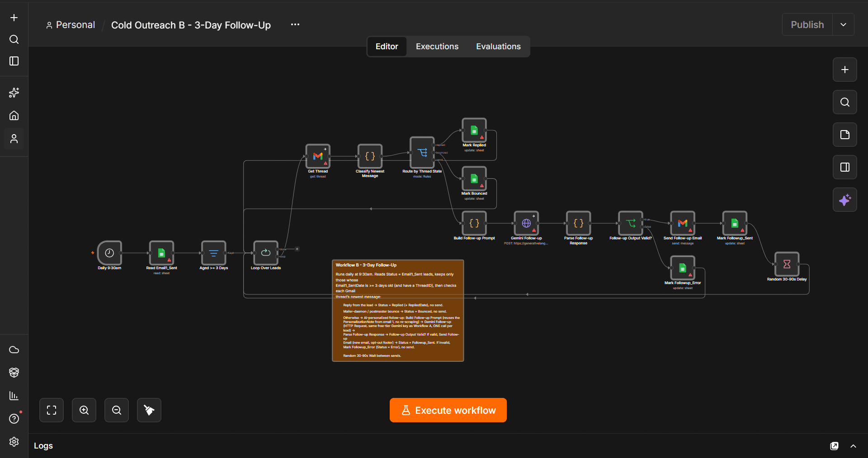This screenshot has width=868, height=458.
Task: Click the Daily 9:30am schedule trigger node
Action: pyautogui.click(x=109, y=253)
